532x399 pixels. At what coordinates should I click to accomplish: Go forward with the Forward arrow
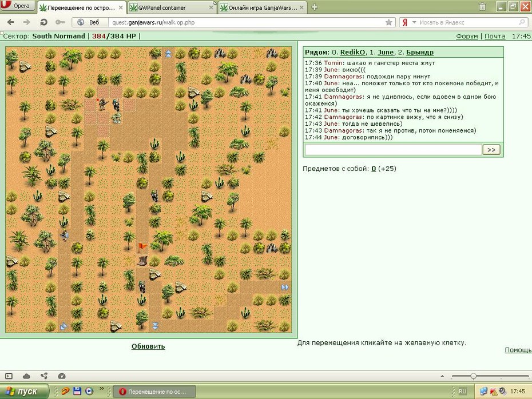point(26,22)
